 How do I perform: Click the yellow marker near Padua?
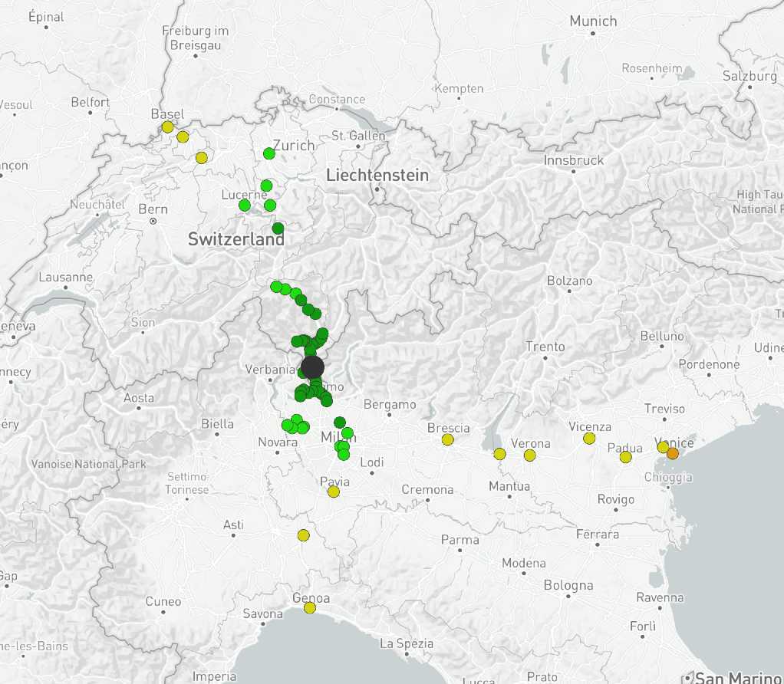[x=625, y=455]
